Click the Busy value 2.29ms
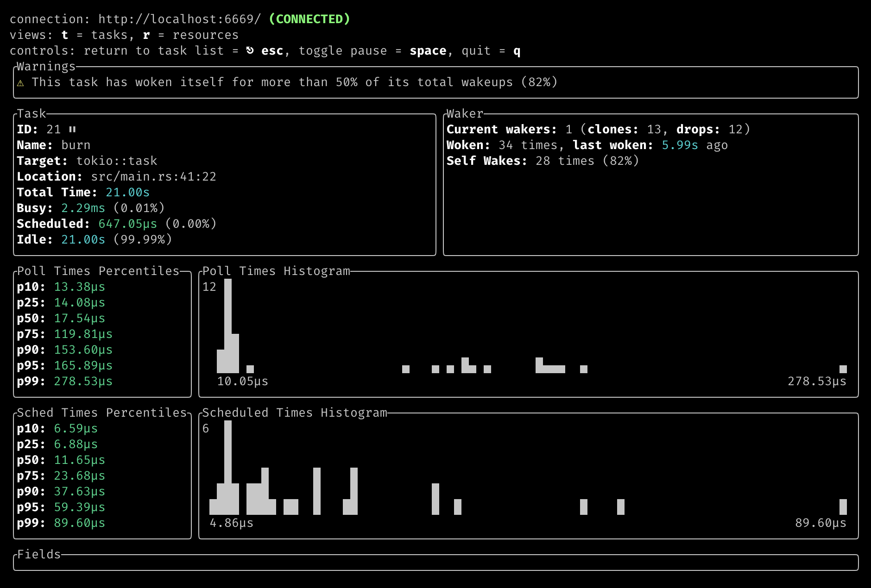This screenshot has width=871, height=588. [83, 208]
